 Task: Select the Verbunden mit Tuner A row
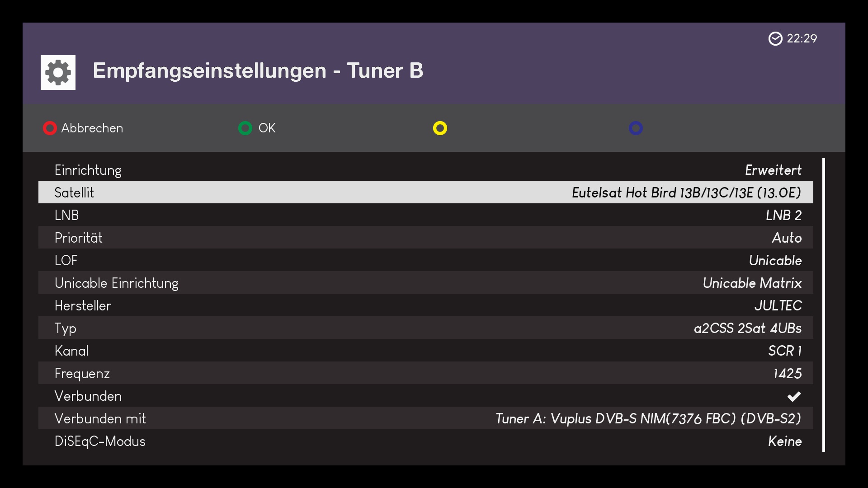pyautogui.click(x=425, y=418)
